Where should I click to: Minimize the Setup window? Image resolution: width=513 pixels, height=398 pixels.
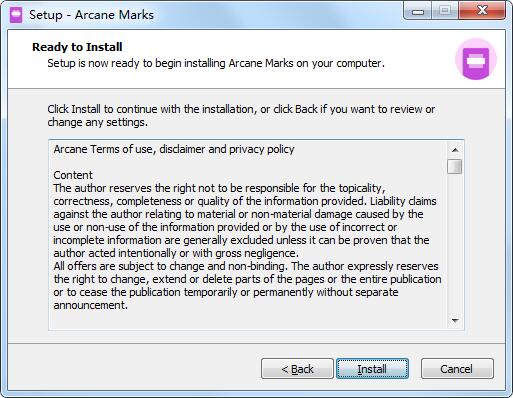pyautogui.click(x=417, y=11)
